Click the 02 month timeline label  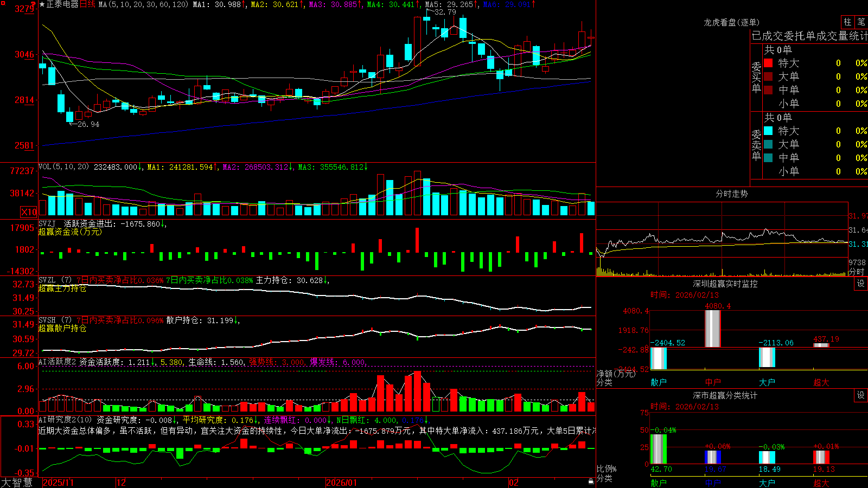click(x=514, y=483)
